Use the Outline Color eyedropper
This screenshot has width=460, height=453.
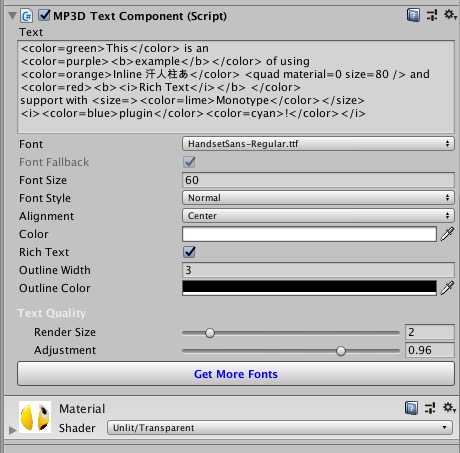(447, 288)
